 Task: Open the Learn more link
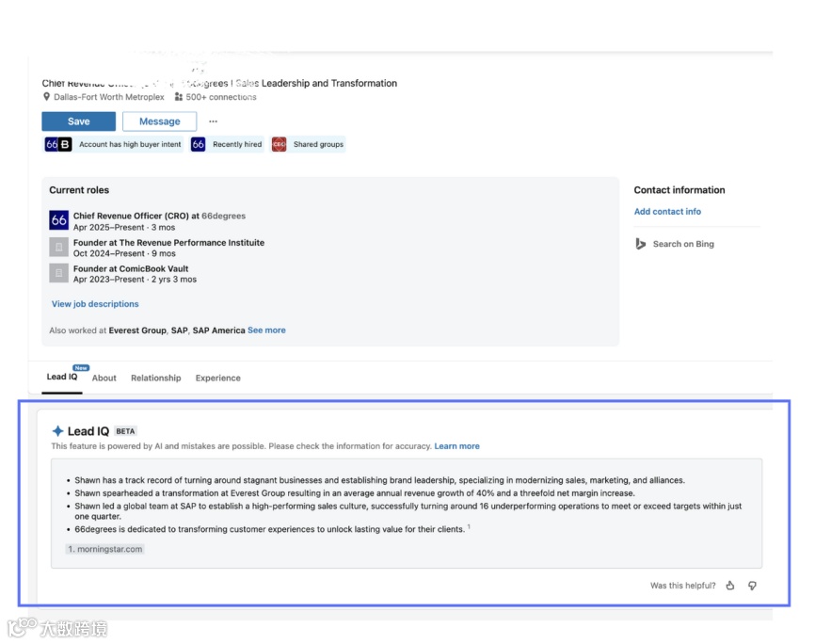(456, 445)
